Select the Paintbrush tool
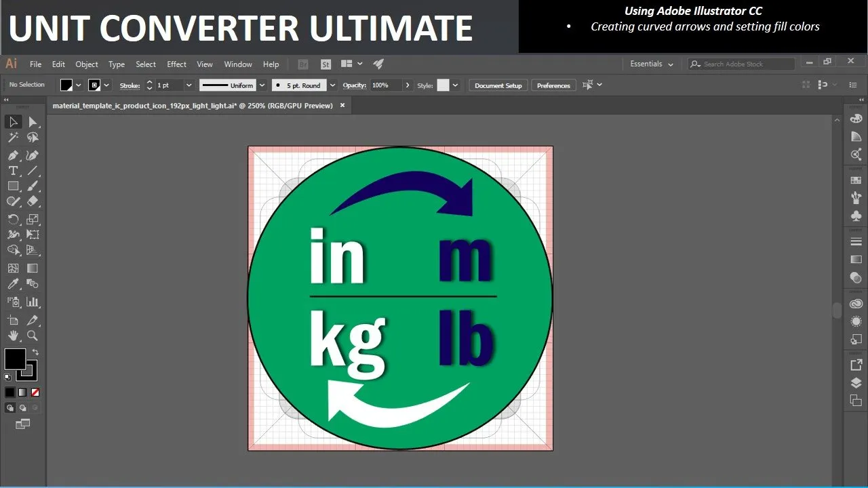 click(33, 186)
